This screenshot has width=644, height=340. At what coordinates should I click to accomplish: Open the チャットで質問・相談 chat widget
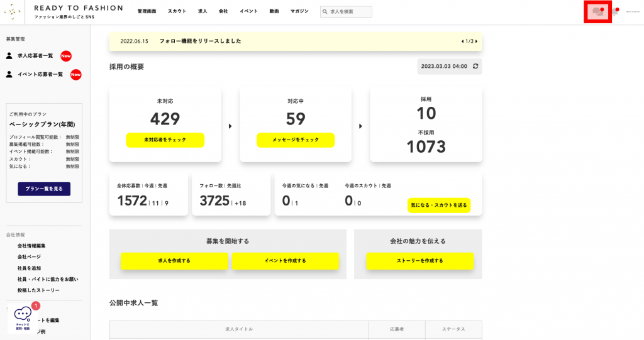click(23, 317)
